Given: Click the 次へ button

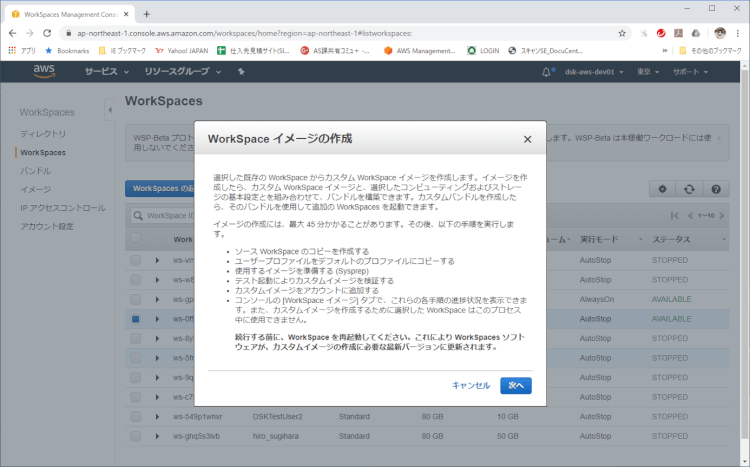Looking at the screenshot, I should tap(515, 385).
